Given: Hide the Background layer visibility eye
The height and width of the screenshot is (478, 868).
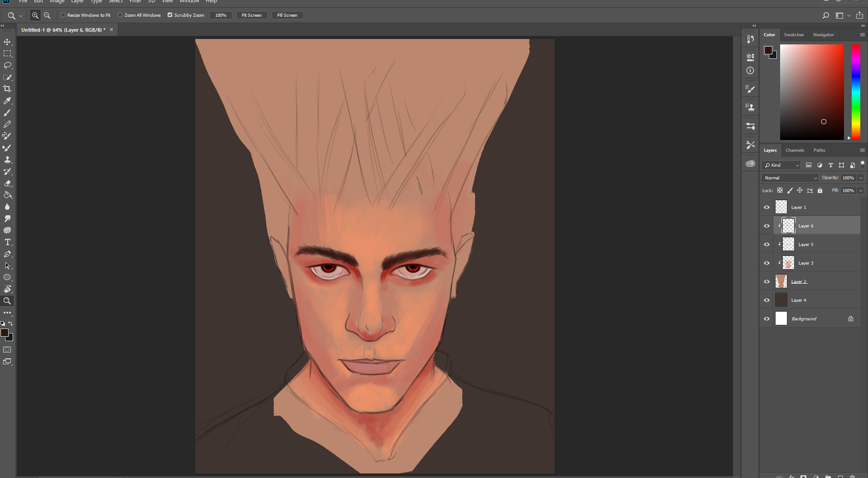Looking at the screenshot, I should [x=767, y=319].
